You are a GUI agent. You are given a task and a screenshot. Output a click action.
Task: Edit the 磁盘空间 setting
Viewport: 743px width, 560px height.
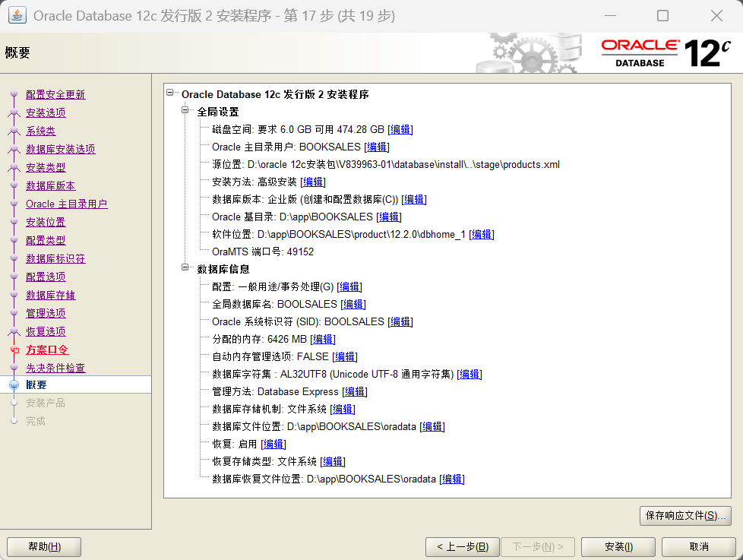tap(400, 129)
